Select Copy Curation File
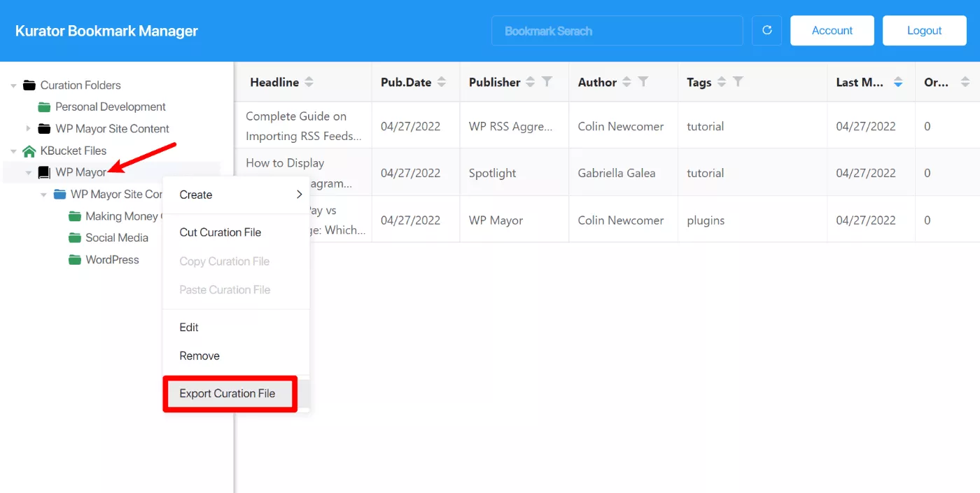 [236, 261]
